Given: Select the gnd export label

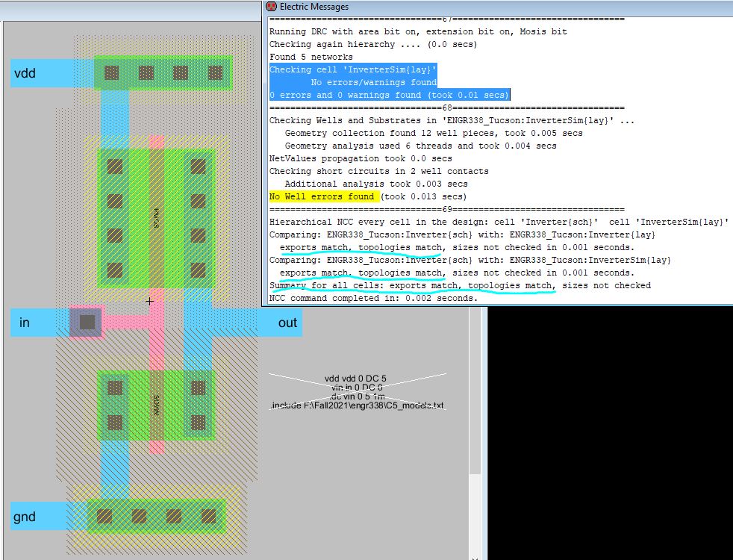Looking at the screenshot, I should click(x=24, y=517).
